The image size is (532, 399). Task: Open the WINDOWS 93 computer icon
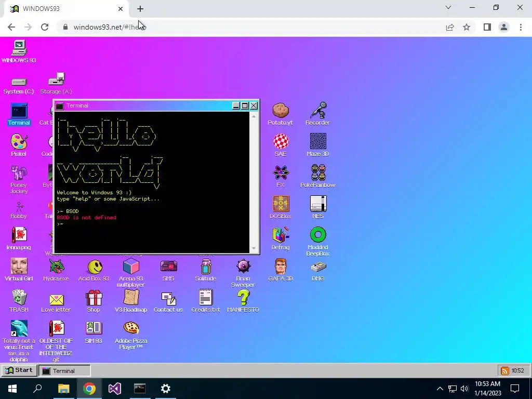coord(19,48)
